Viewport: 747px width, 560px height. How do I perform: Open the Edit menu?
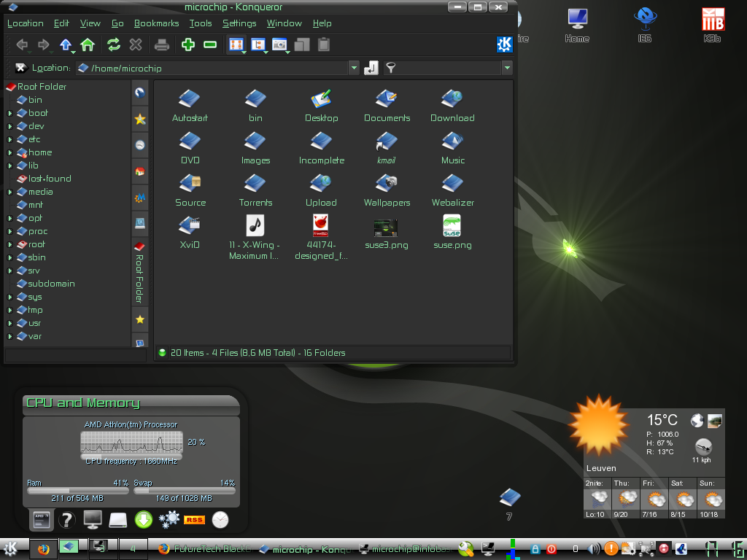pyautogui.click(x=61, y=23)
